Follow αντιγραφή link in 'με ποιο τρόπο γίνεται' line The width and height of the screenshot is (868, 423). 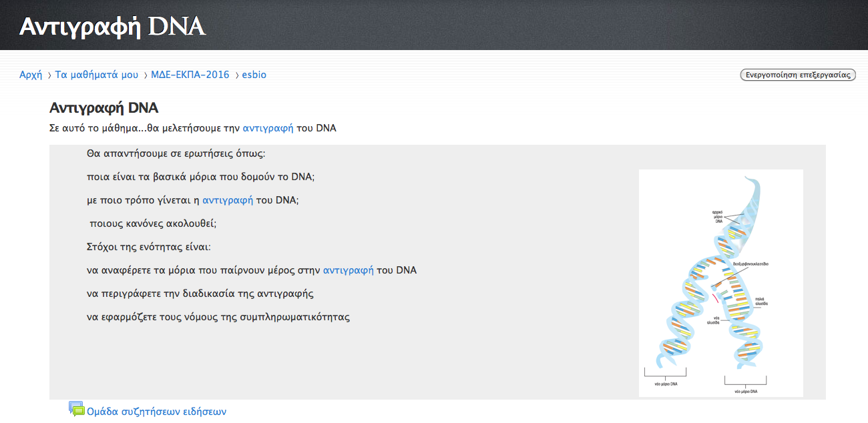(228, 199)
